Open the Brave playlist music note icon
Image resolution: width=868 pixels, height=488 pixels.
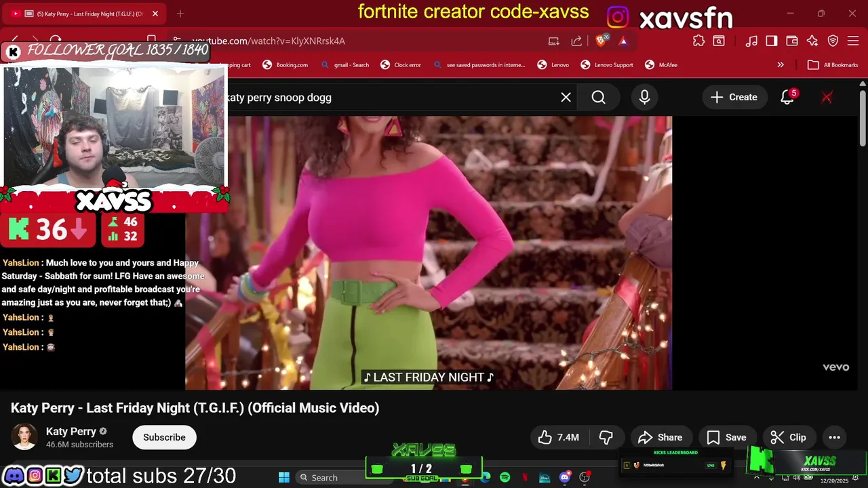[751, 41]
